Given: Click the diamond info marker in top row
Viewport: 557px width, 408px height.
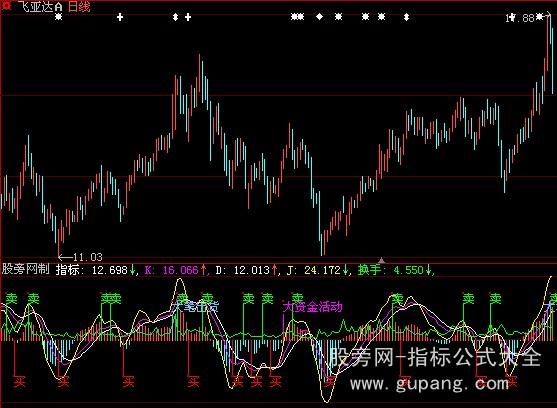Looking at the screenshot, I should pyautogui.click(x=319, y=16).
